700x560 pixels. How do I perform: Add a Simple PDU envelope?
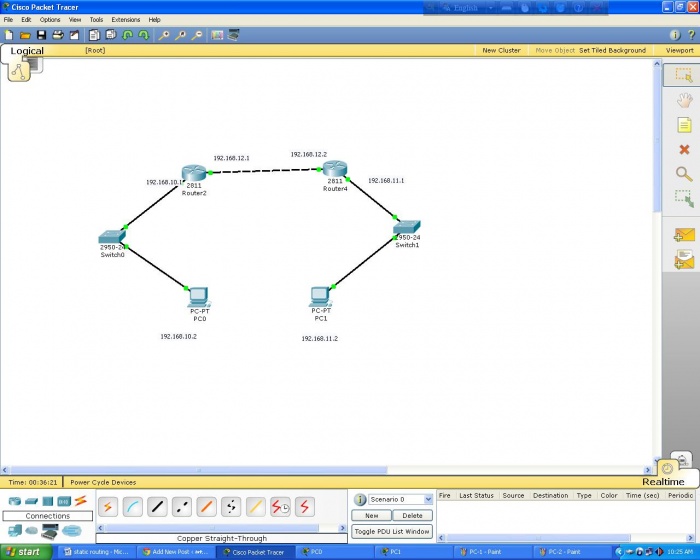(684, 235)
